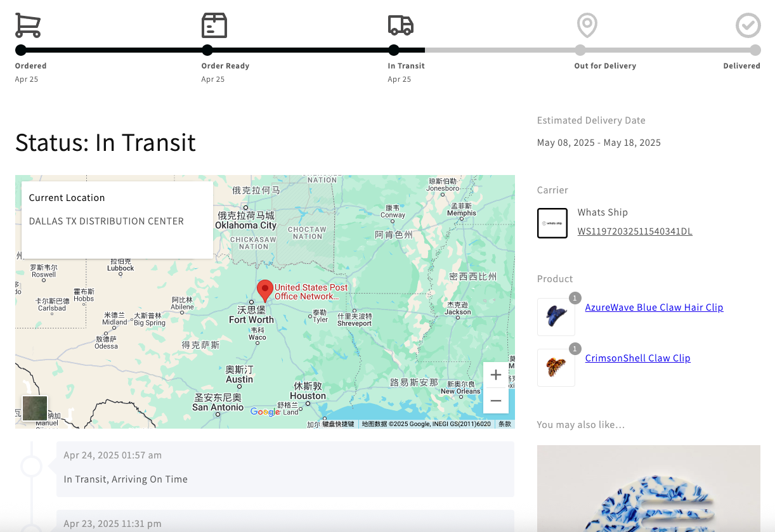Click the Whats Ship carrier name
The image size is (775, 532).
(x=602, y=212)
